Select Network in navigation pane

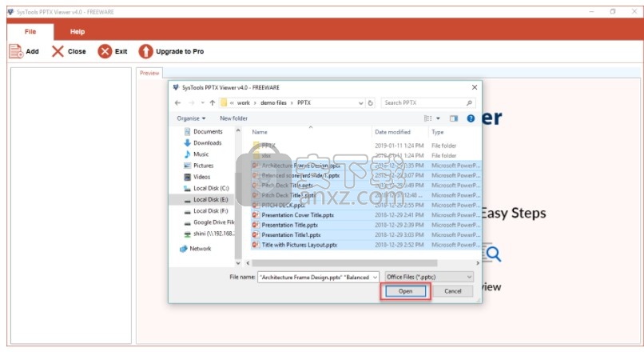pos(200,249)
